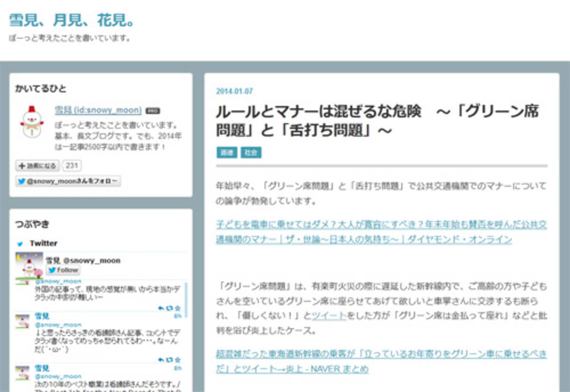Click the 231 subscriber count bubble
Screen dimensions: 570x392
click(x=71, y=166)
